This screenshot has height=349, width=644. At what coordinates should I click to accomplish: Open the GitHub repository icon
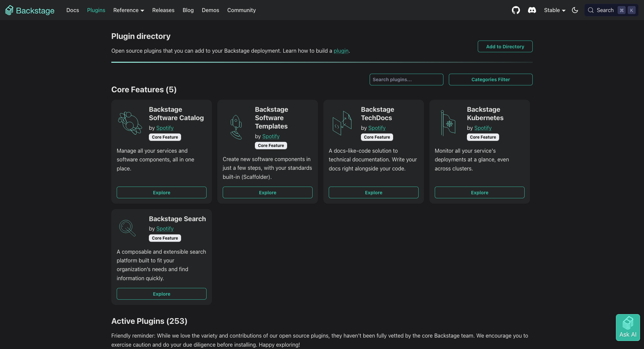516,10
